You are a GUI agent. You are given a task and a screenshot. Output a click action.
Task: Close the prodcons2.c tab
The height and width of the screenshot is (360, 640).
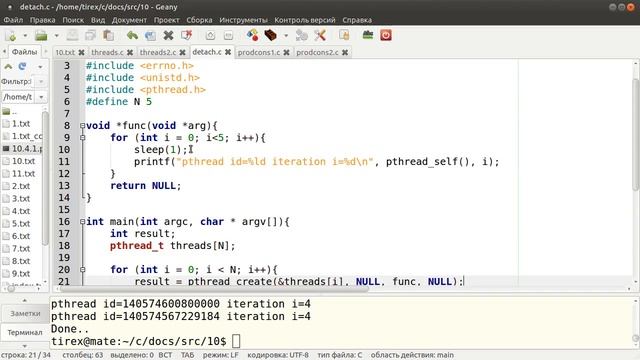coord(345,52)
